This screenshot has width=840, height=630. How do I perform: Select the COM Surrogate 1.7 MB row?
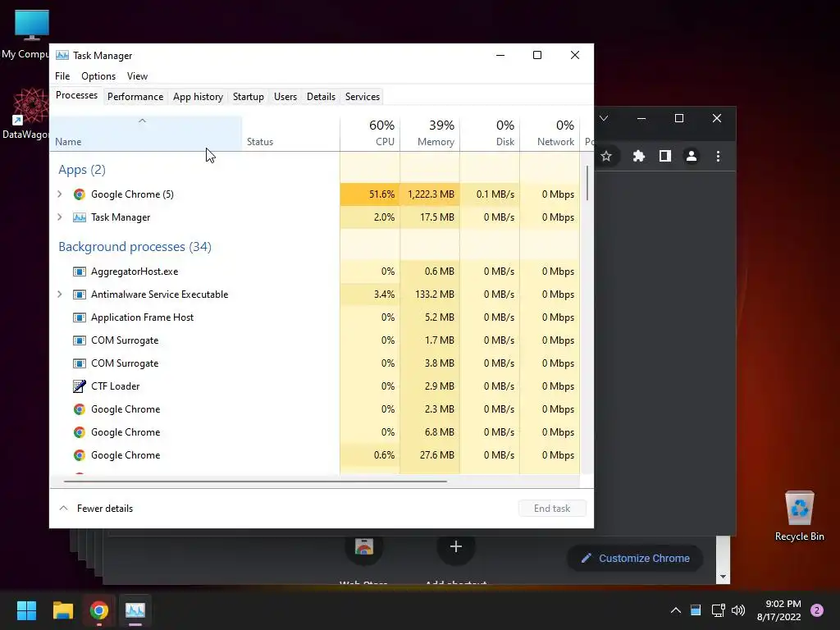coord(315,340)
